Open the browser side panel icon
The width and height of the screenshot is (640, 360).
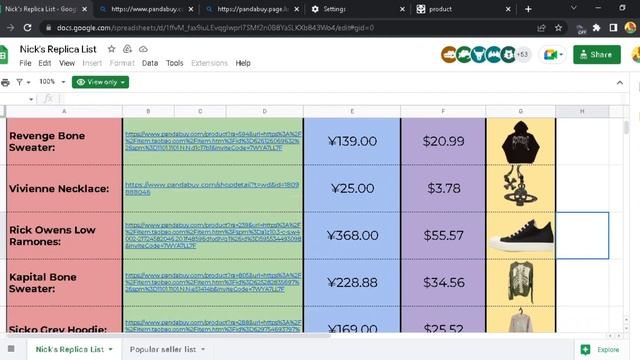(613, 28)
